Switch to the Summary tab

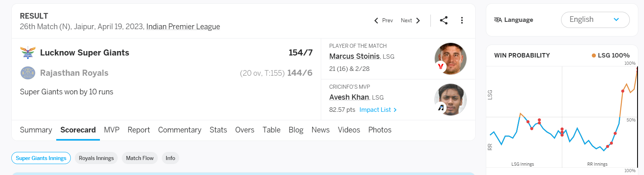36,130
